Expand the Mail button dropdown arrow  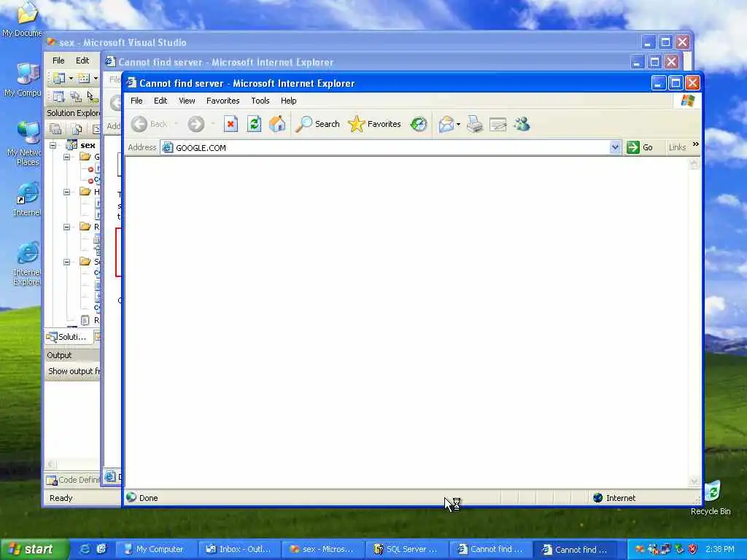(458, 125)
